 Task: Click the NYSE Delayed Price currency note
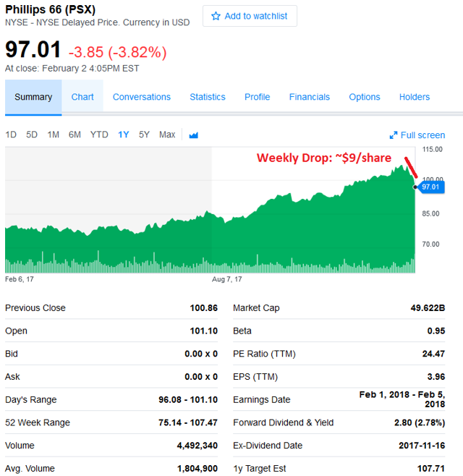point(98,22)
